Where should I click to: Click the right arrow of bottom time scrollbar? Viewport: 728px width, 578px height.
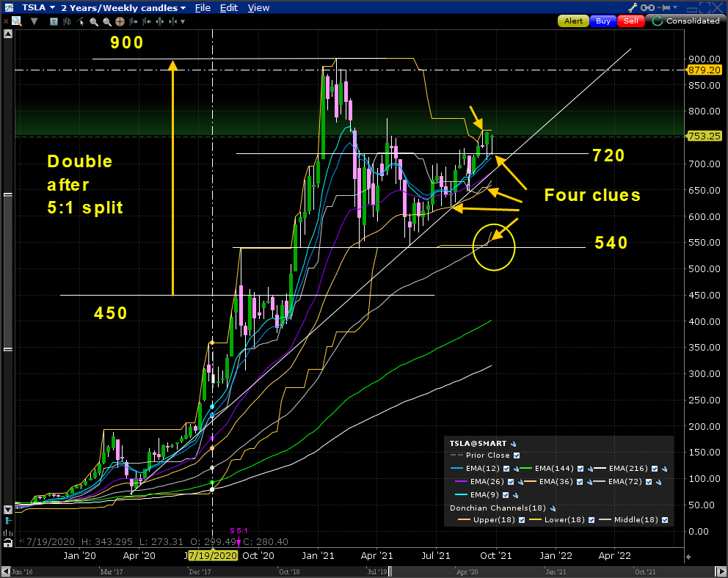[x=722, y=572]
